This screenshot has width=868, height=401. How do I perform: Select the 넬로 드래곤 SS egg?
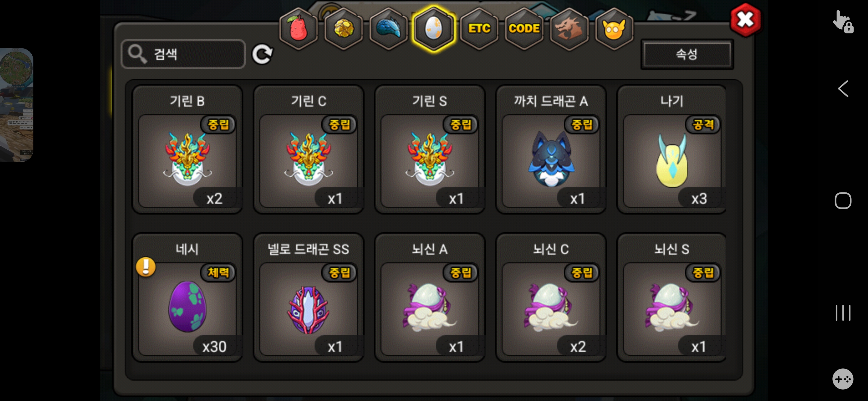point(308,297)
